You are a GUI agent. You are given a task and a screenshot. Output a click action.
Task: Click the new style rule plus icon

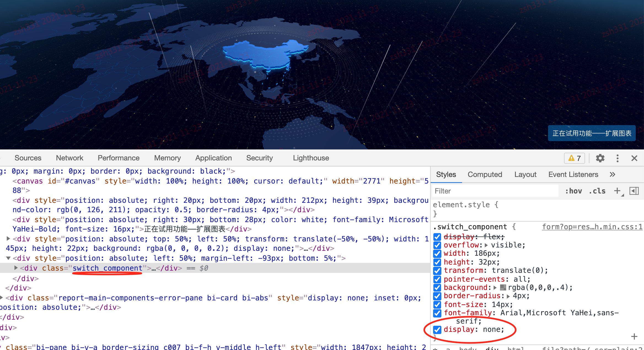[618, 191]
